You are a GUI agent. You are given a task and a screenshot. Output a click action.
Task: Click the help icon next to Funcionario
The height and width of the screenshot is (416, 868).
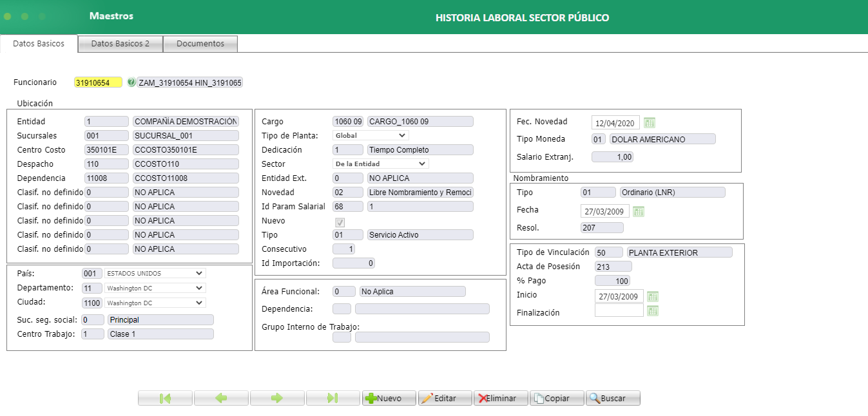coord(131,82)
